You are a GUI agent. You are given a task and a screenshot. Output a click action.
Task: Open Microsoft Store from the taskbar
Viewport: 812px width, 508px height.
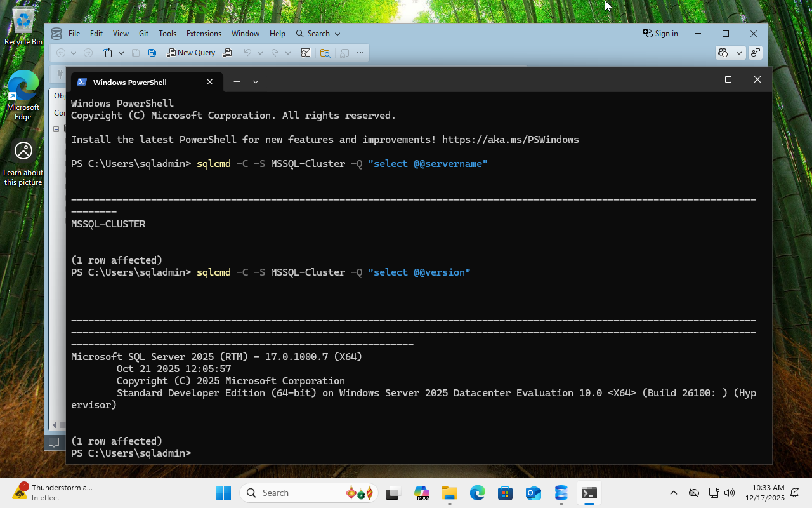point(505,493)
